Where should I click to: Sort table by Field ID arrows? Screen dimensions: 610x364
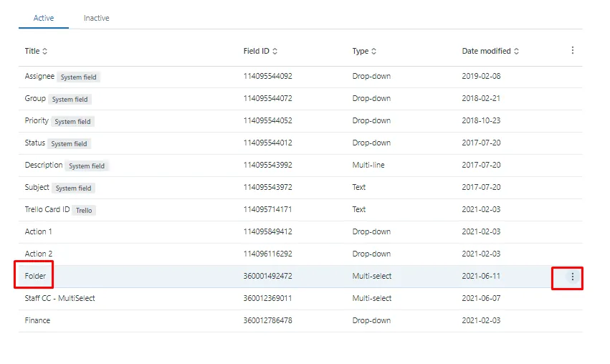pos(275,52)
